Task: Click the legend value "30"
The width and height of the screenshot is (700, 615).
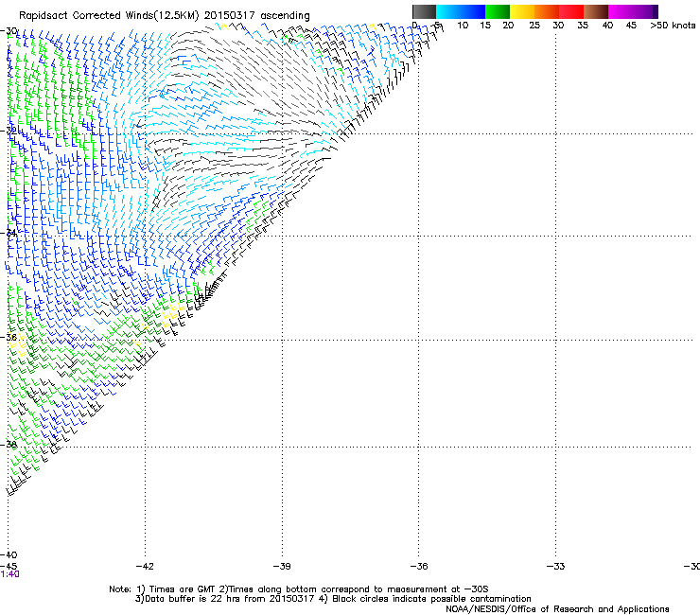Action: [x=558, y=25]
